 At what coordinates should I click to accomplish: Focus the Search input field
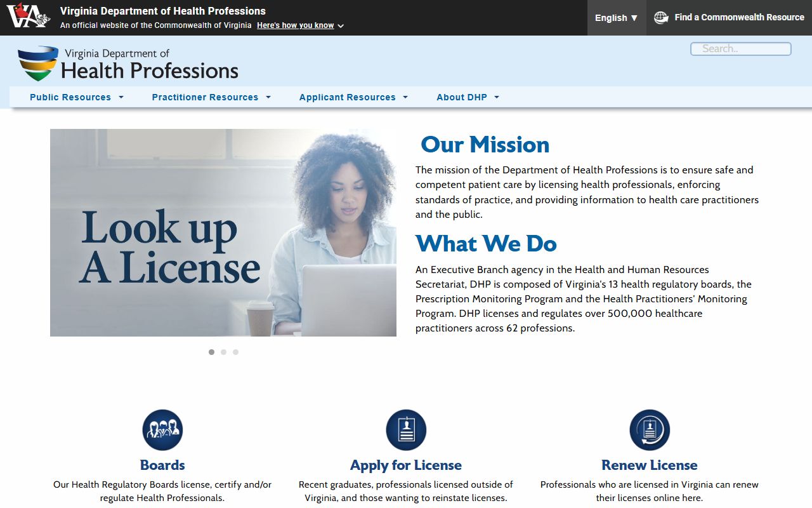click(740, 49)
